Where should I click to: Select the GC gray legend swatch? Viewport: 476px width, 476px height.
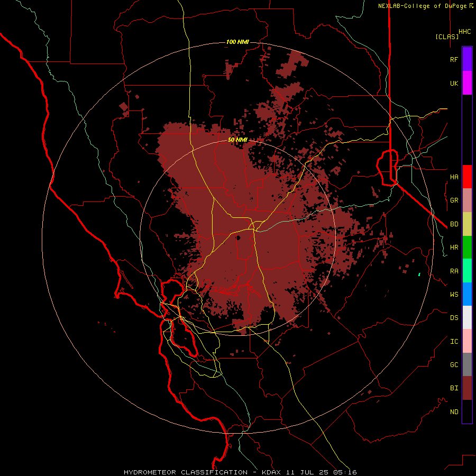(467, 364)
